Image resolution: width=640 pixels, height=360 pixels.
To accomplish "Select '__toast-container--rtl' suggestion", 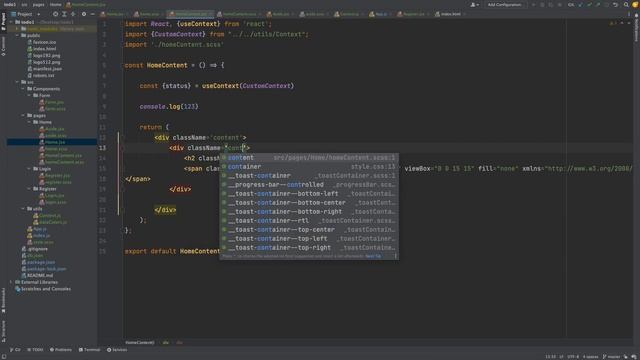I will [x=309, y=220].
